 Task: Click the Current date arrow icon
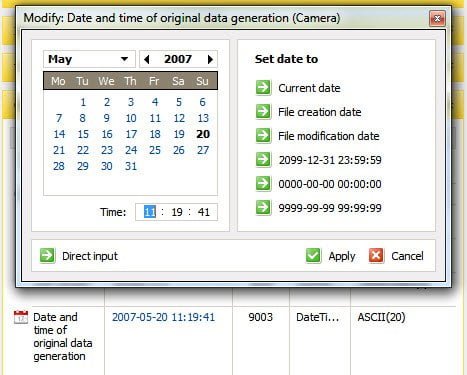(x=263, y=88)
